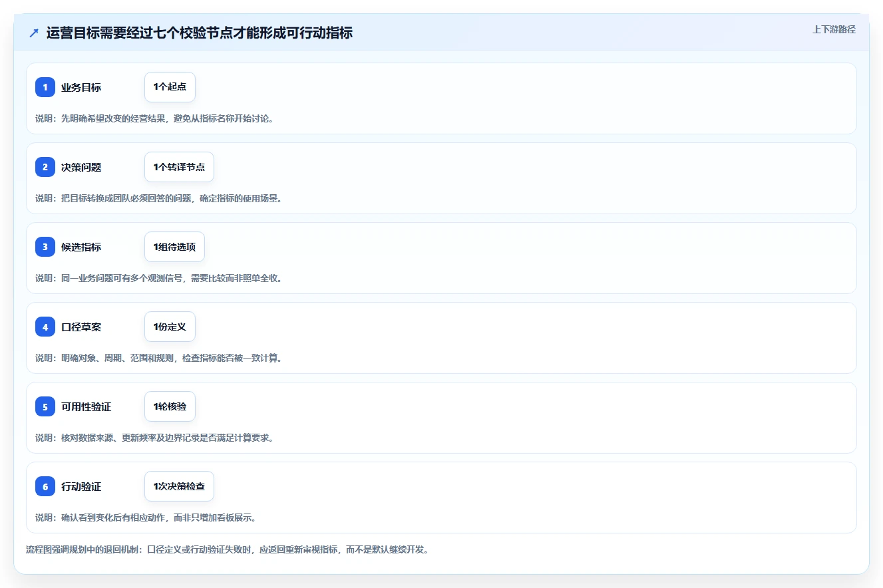This screenshot has width=883, height=588.
Task: Click the 1份定义 pill
Action: [170, 327]
